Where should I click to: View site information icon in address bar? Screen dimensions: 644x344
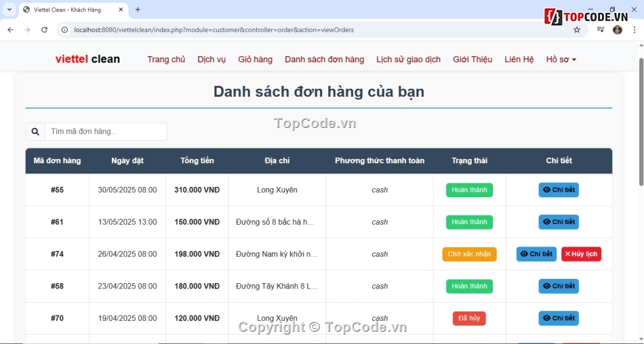click(x=64, y=30)
